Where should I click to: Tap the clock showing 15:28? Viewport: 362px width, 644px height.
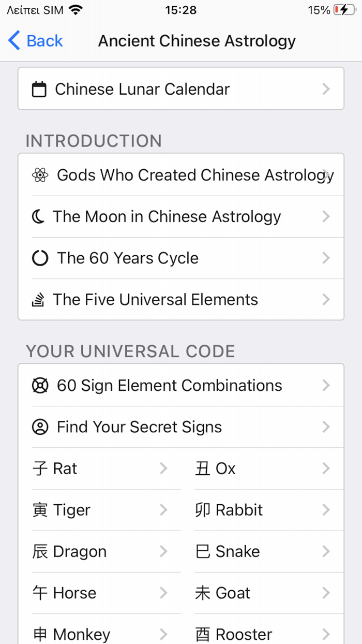click(181, 9)
